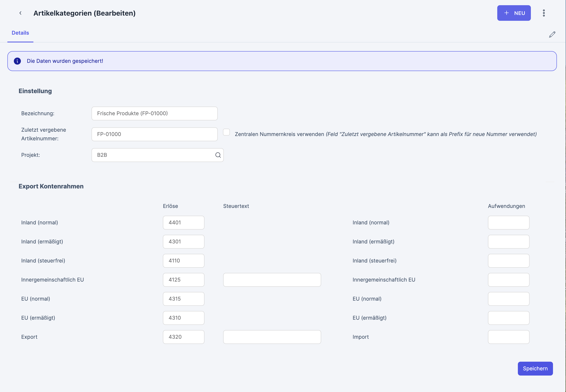Open the Projekt B2B lookup field
The image size is (566, 392).
coord(152,155)
